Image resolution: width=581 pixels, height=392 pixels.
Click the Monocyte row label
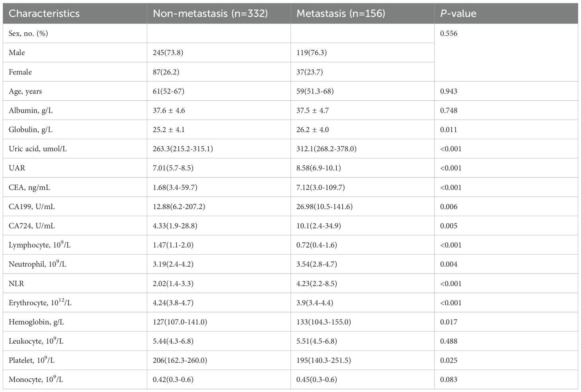click(x=36, y=380)
